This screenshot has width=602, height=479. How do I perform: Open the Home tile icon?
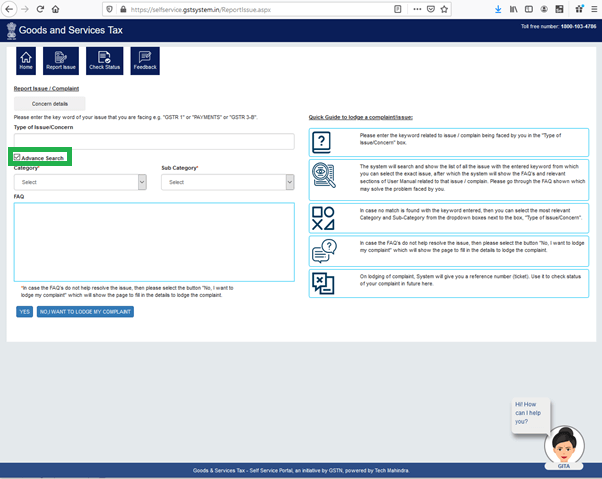point(26,61)
